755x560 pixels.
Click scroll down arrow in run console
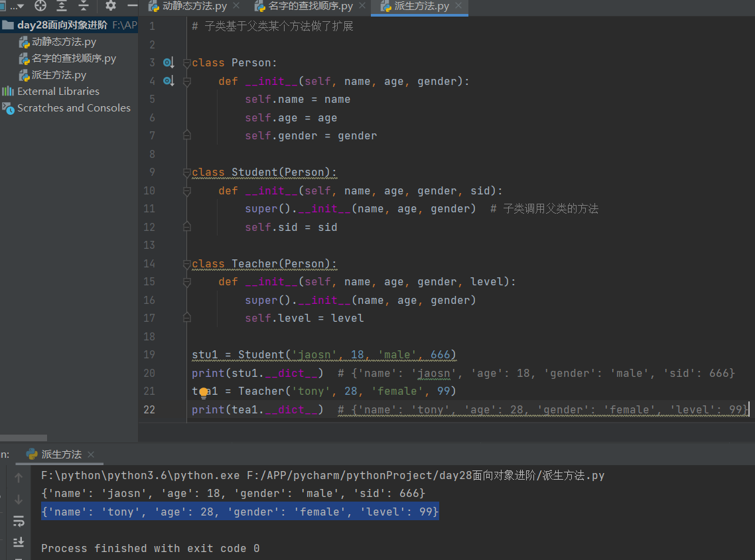tap(19, 500)
